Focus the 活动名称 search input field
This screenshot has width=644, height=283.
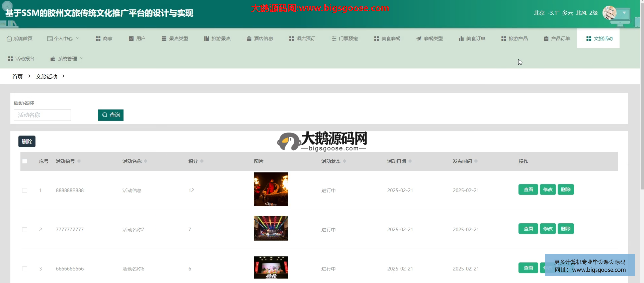[42, 115]
